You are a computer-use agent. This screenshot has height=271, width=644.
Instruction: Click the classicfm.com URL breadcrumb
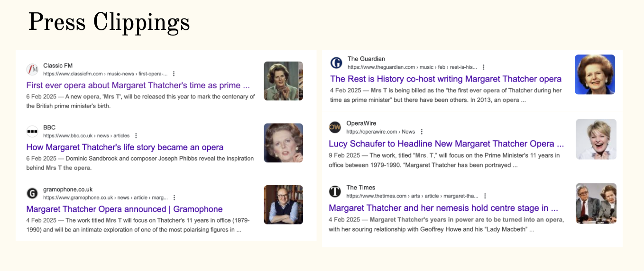[105, 74]
